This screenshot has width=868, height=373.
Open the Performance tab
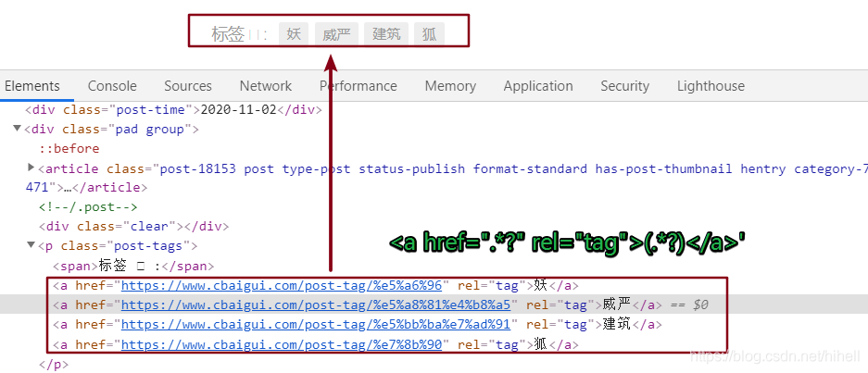(x=359, y=86)
